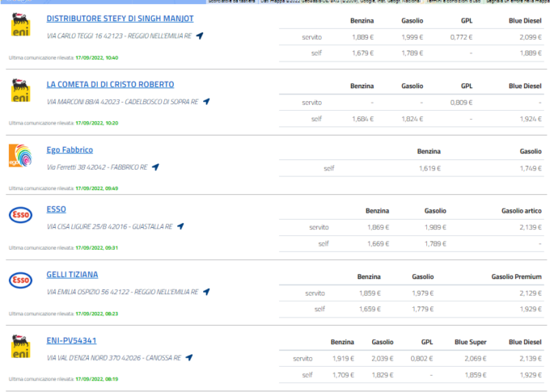Viewport: 550px width, 392px height.
Task: Click Ego Fabbrico Benzina price 1,619 €
Action: 429,168
